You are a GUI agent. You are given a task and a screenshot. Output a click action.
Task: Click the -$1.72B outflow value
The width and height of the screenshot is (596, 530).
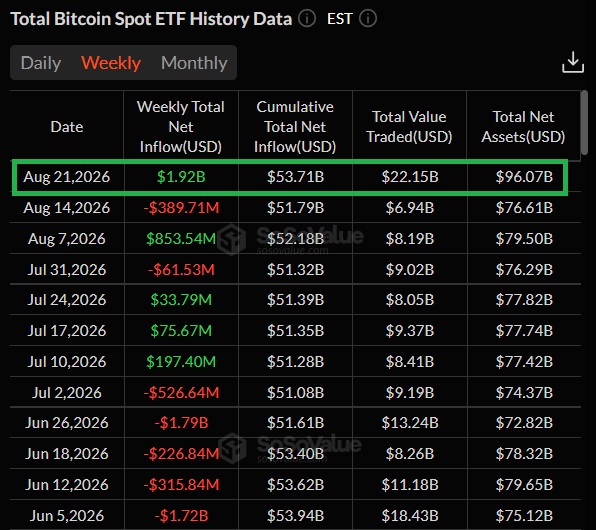[x=181, y=516]
